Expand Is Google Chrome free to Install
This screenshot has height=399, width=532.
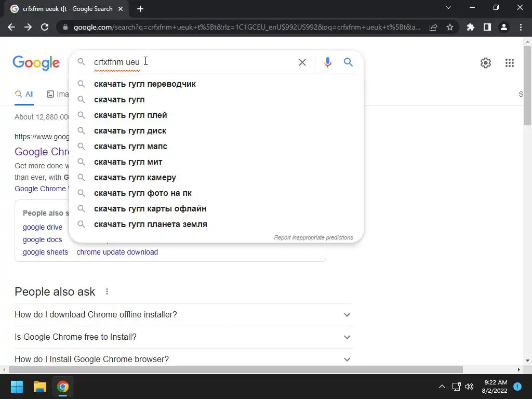pyautogui.click(x=183, y=337)
